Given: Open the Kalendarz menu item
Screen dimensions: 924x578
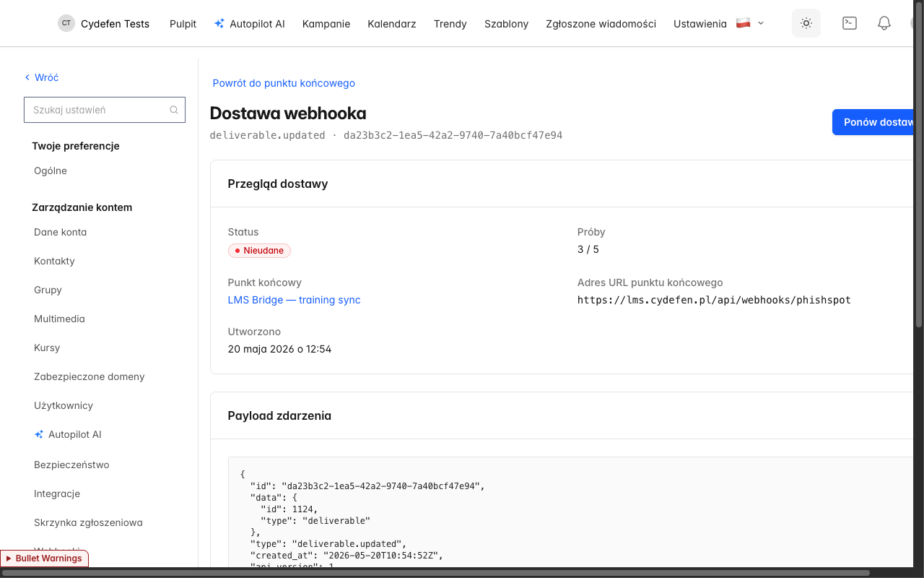Looking at the screenshot, I should (x=392, y=24).
